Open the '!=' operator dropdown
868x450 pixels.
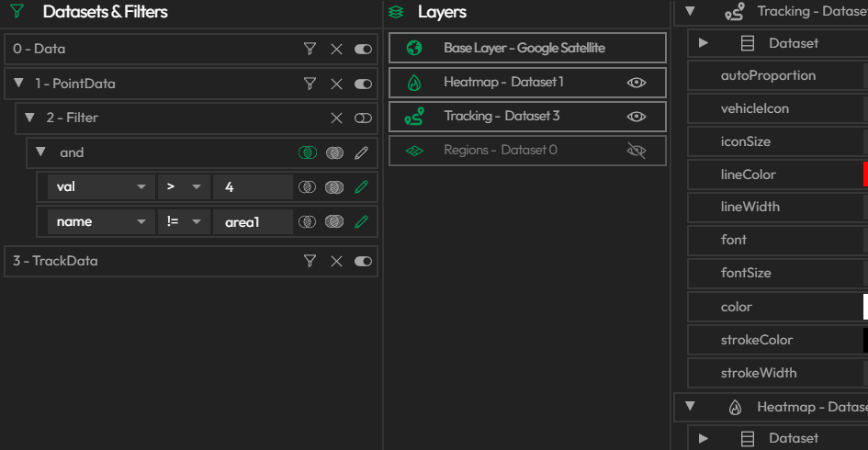[x=184, y=221]
